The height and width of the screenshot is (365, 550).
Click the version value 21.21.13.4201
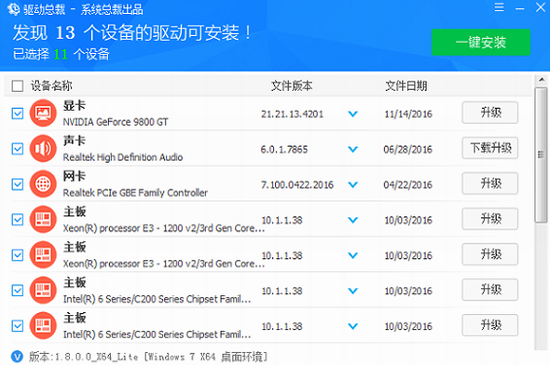(292, 114)
